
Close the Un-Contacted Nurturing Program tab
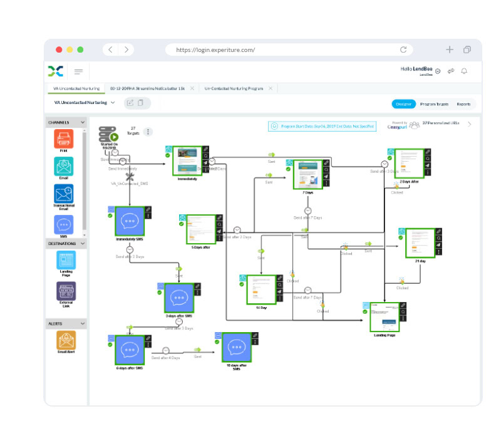point(271,88)
